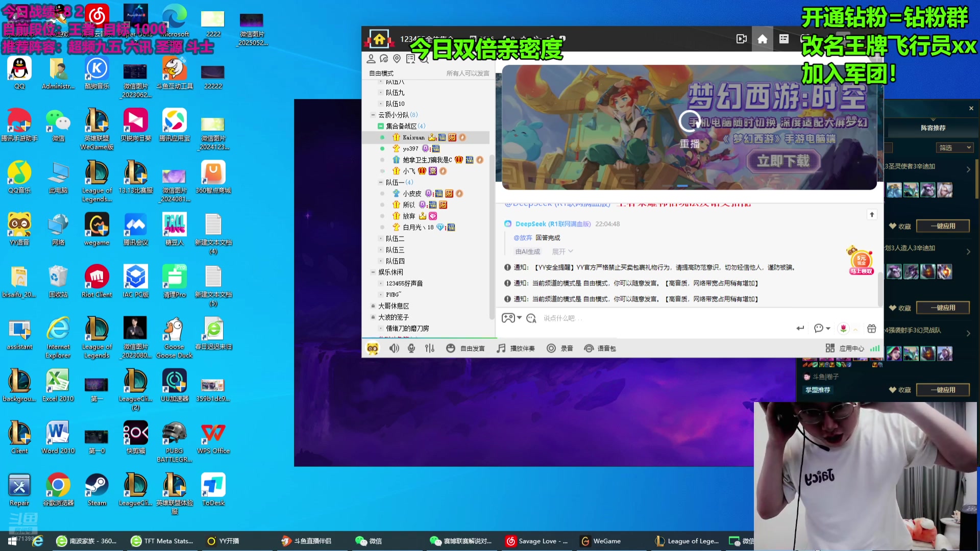Viewport: 980px width, 551px height.
Task: Open the audio mixer settings icon
Action: coord(430,348)
